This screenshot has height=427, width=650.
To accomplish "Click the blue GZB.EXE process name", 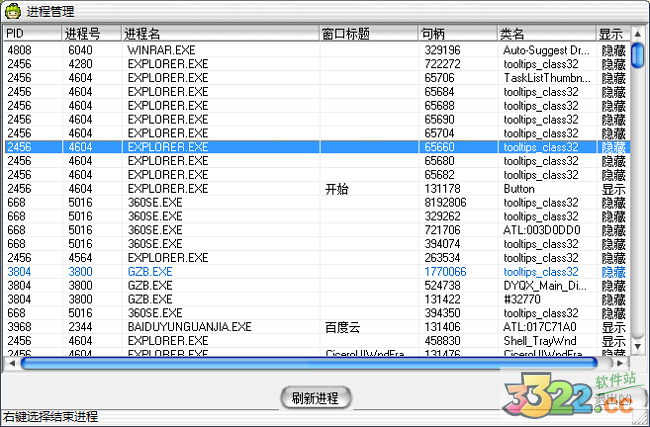I will 150,272.
